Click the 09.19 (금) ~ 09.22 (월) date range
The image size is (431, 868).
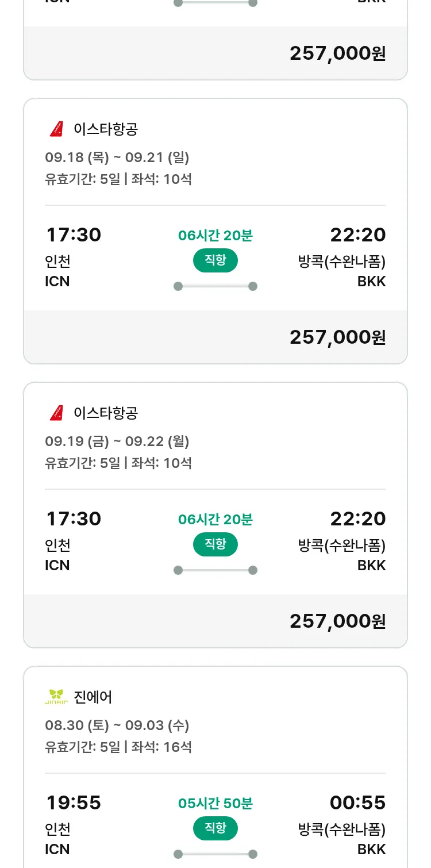point(117,441)
